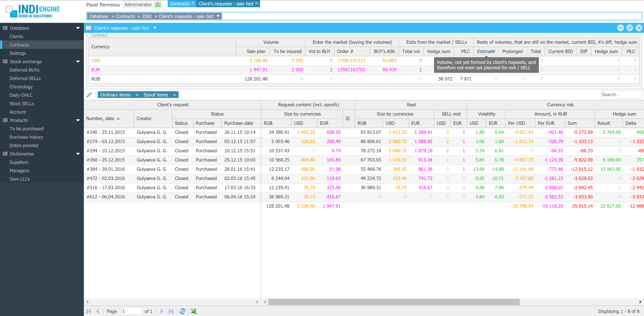The height and width of the screenshot is (316, 644).
Task: Add new item via Spoof items
Action: [174, 95]
